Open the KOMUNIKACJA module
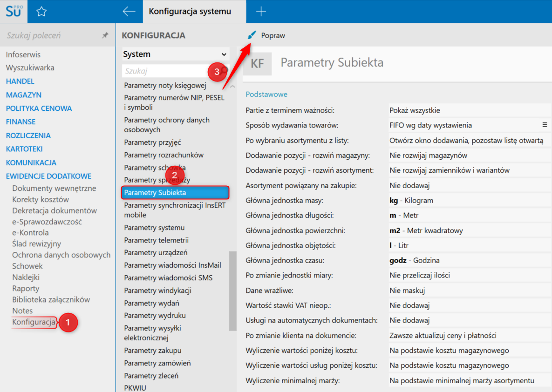This screenshot has height=392, width=552. [x=31, y=162]
